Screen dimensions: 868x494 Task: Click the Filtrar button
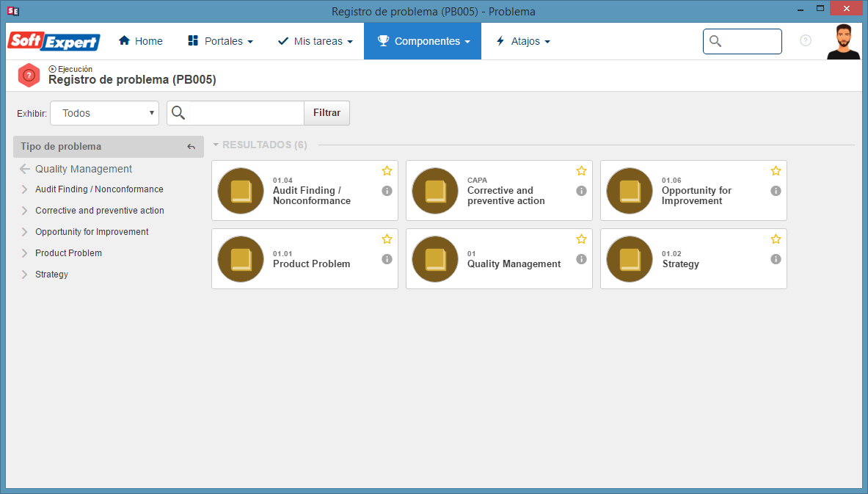coord(327,113)
